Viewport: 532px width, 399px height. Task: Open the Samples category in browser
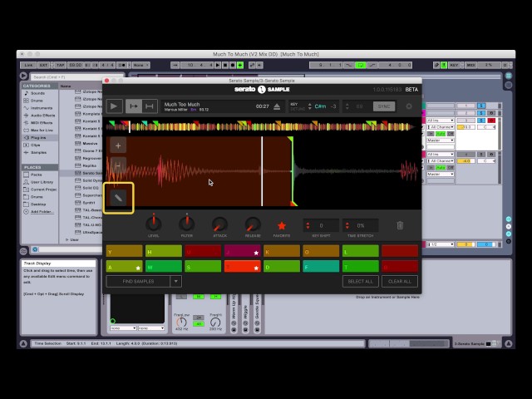tap(39, 153)
